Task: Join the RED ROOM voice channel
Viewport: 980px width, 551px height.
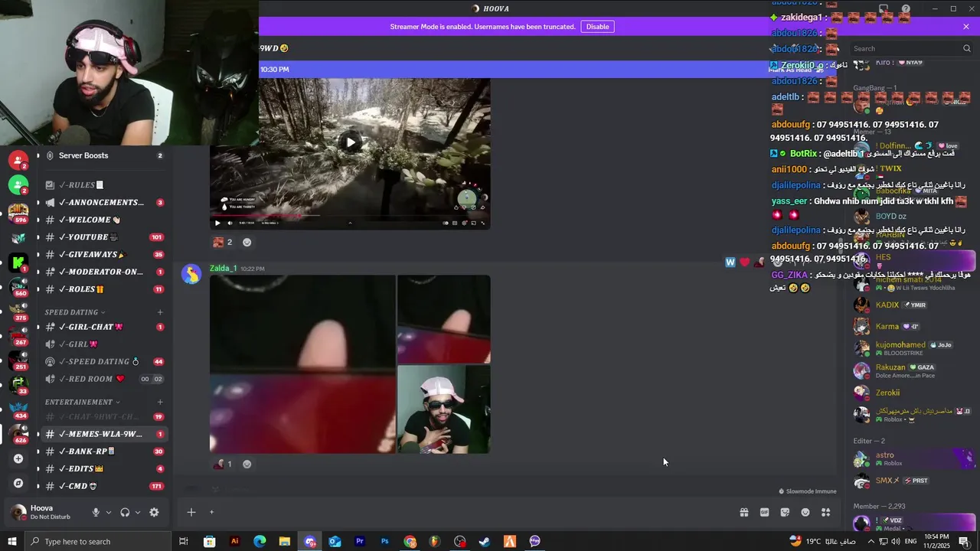Action: (103, 379)
